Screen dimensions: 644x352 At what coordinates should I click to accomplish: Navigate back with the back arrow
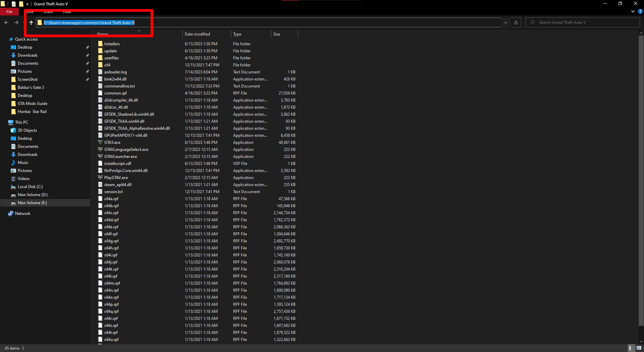click(x=6, y=22)
